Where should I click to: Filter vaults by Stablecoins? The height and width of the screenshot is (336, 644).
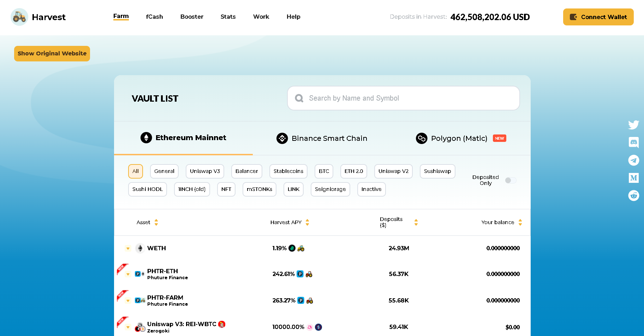288,171
